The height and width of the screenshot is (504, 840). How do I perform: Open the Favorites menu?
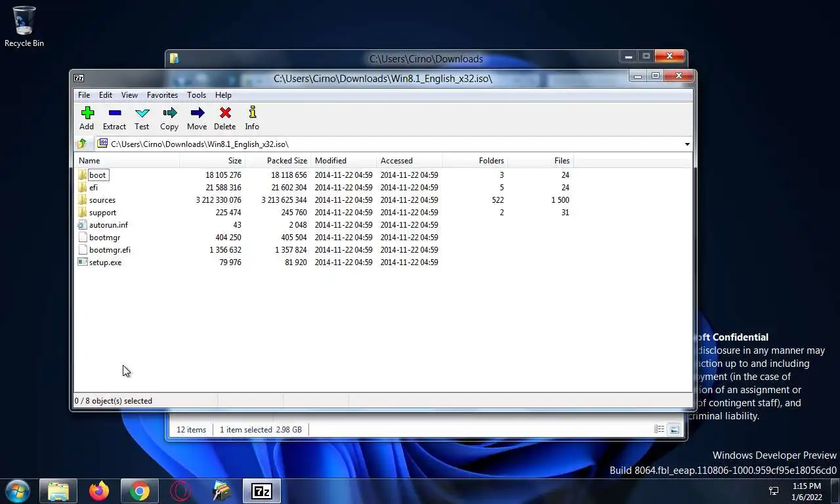coord(162,95)
